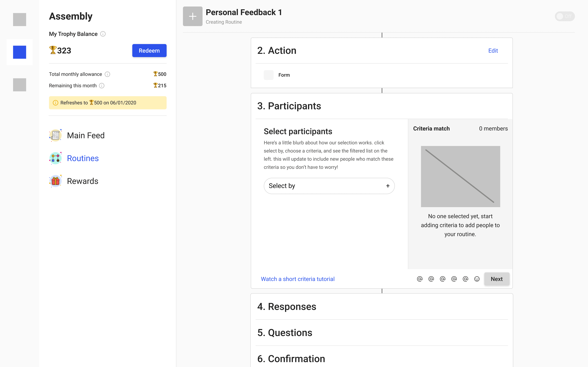Click the info icon next to My Trophy Balance
Viewport: 588px width, 367px height.
click(x=103, y=34)
